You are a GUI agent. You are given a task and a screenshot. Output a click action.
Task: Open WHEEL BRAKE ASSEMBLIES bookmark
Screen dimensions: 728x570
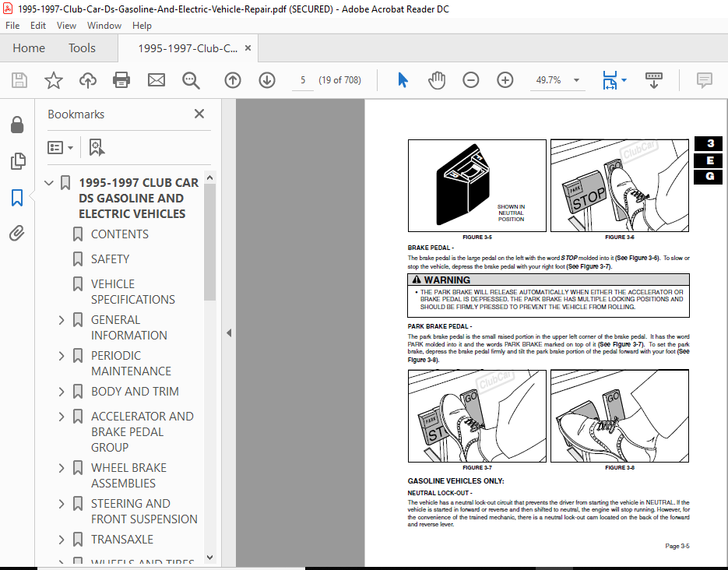(128, 476)
